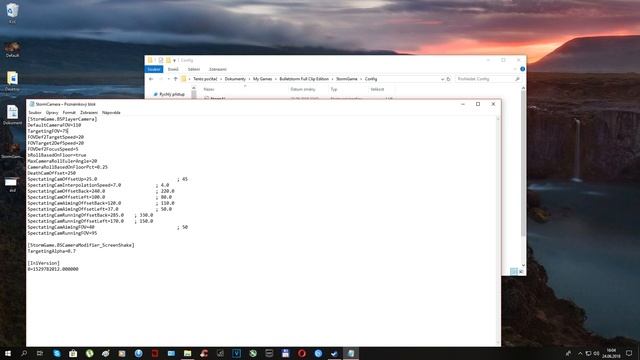Click 'StormGame' breadcrumb
The width and height of the screenshot is (640, 360).
(x=347, y=79)
